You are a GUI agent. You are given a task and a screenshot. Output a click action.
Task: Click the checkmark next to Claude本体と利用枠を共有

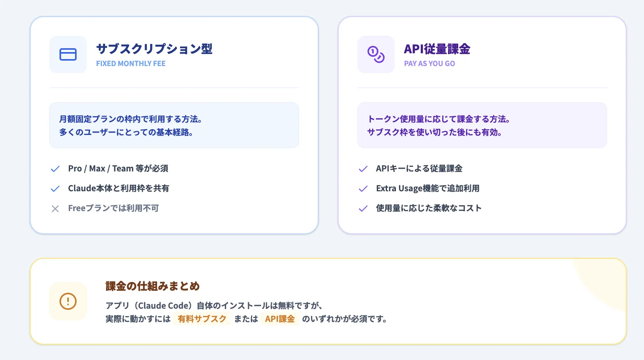pyautogui.click(x=55, y=189)
